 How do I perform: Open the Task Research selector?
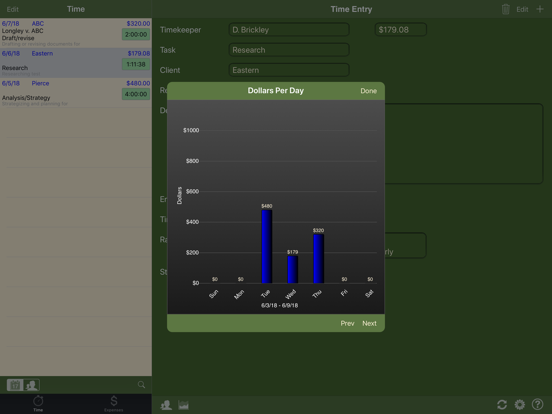click(x=289, y=50)
